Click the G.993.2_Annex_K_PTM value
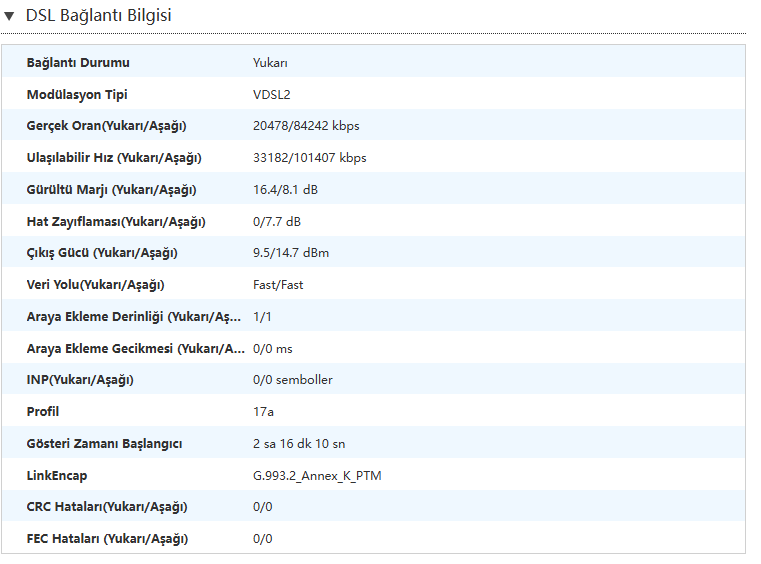Image resolution: width=761 pixels, height=564 pixels. point(317,476)
